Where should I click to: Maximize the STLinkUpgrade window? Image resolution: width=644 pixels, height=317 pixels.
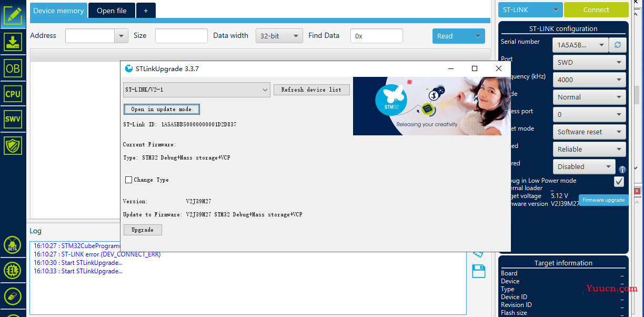tap(475, 68)
